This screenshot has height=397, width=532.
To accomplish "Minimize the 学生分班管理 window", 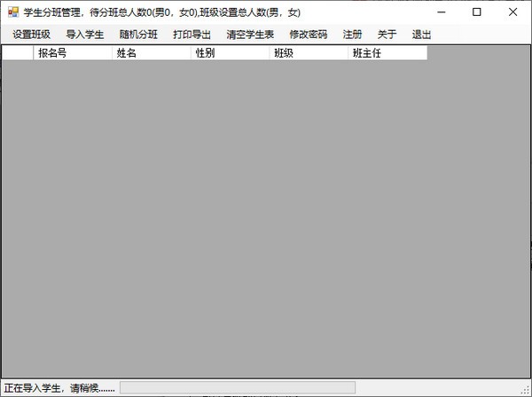I will pos(436,12).
